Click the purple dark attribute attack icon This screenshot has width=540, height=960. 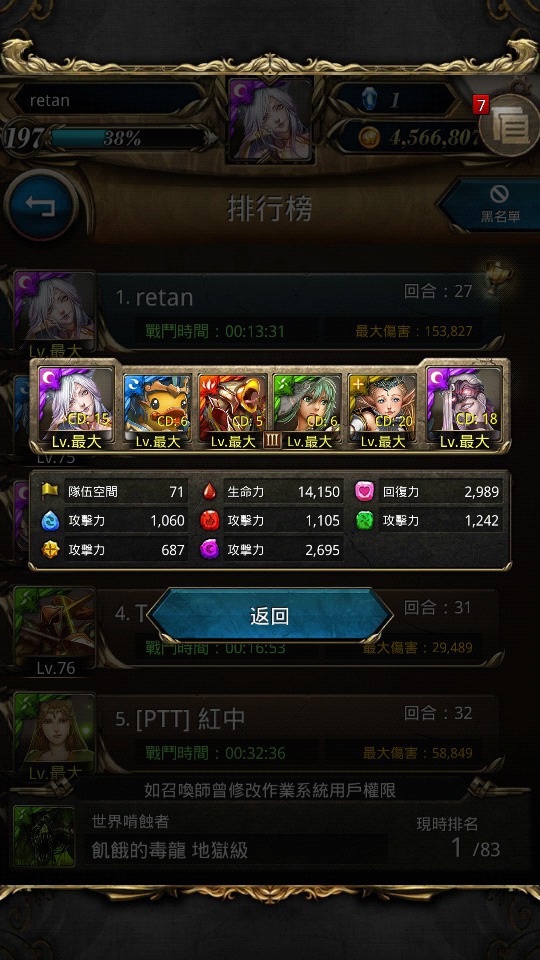click(x=209, y=550)
